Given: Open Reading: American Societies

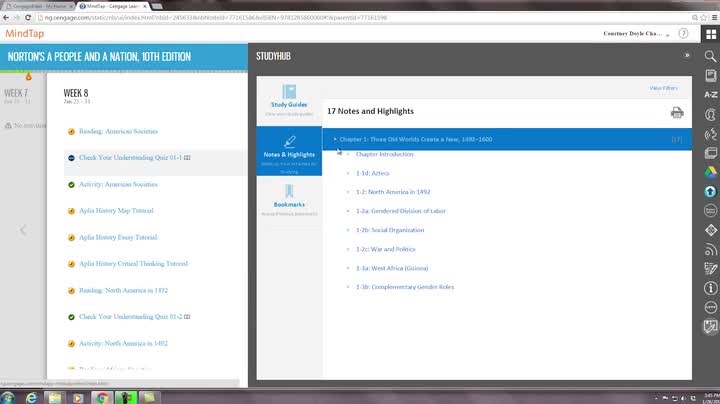Looking at the screenshot, I should coord(118,131).
